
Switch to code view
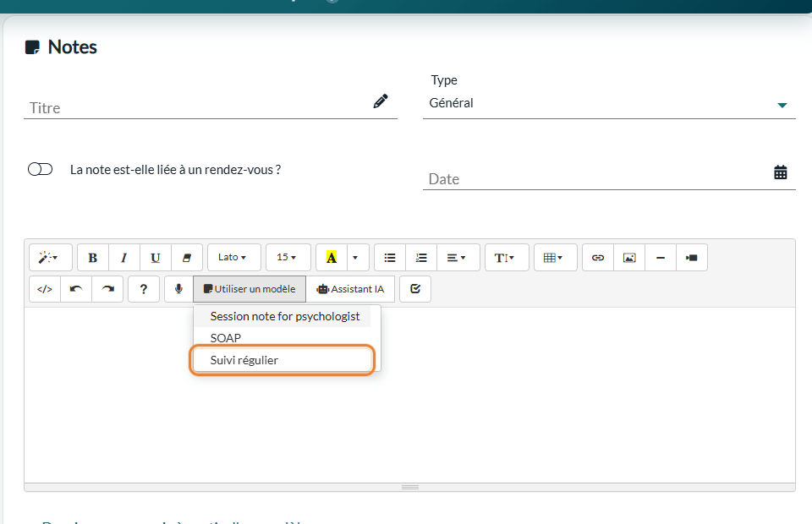click(45, 289)
